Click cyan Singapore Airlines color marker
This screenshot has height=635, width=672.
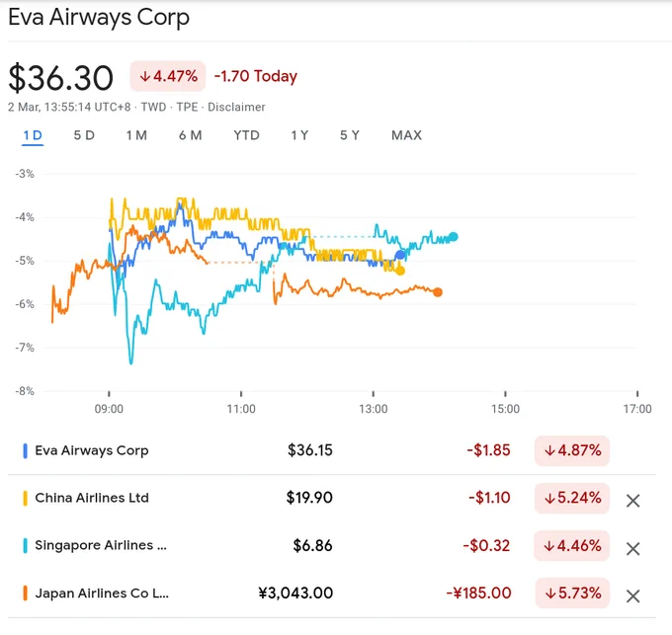[x=25, y=545]
